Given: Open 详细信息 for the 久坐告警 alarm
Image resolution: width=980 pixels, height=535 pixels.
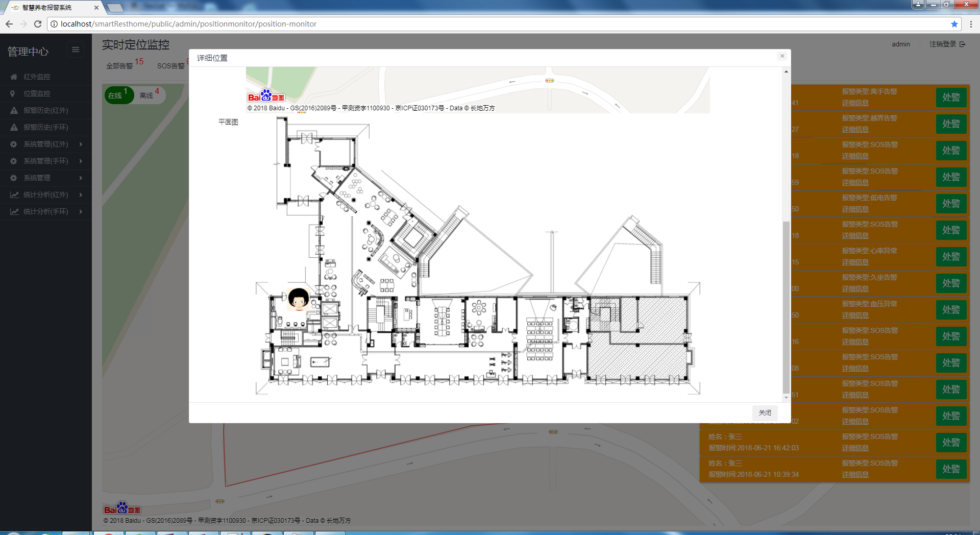Looking at the screenshot, I should (x=855, y=289).
